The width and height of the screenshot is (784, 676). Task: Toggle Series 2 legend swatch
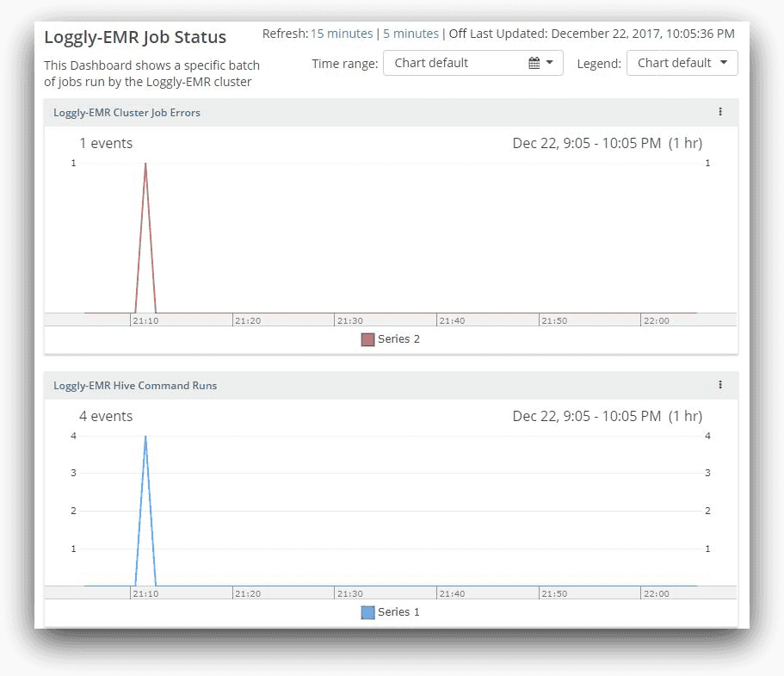367,339
